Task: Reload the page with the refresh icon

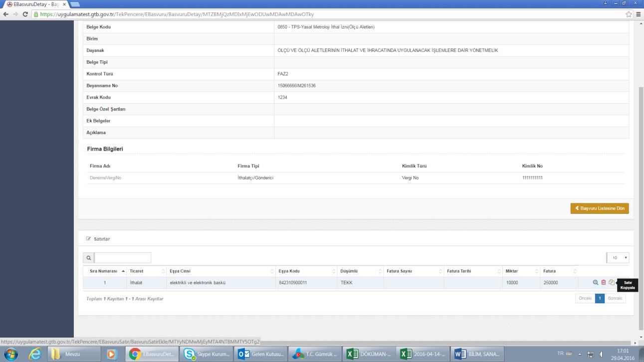Action: [x=26, y=14]
